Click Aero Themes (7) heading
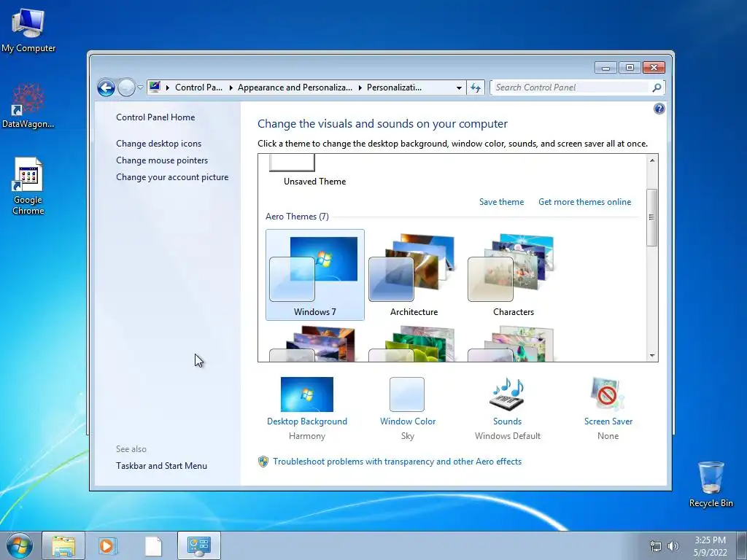 [298, 217]
